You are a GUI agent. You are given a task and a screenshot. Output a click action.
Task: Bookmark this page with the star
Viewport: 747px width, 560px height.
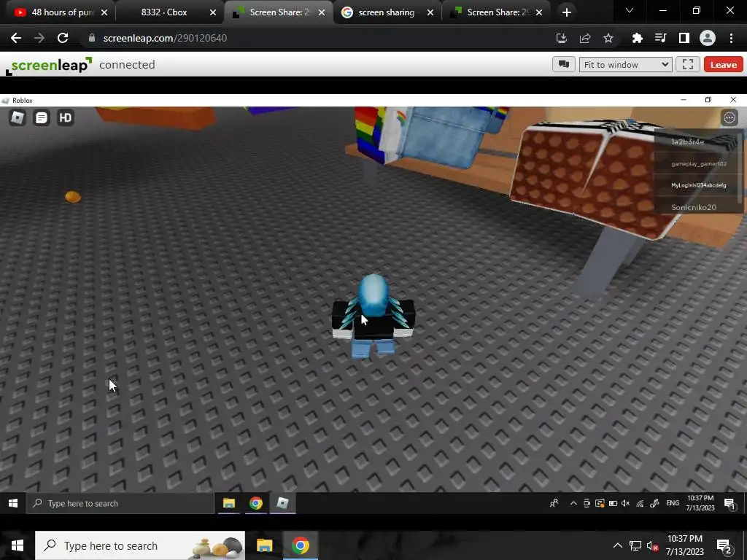tap(608, 38)
